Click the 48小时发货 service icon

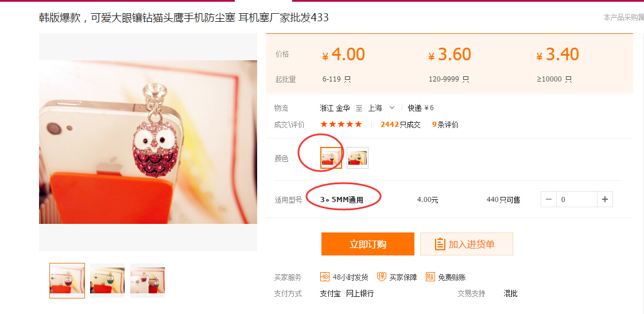324,277
